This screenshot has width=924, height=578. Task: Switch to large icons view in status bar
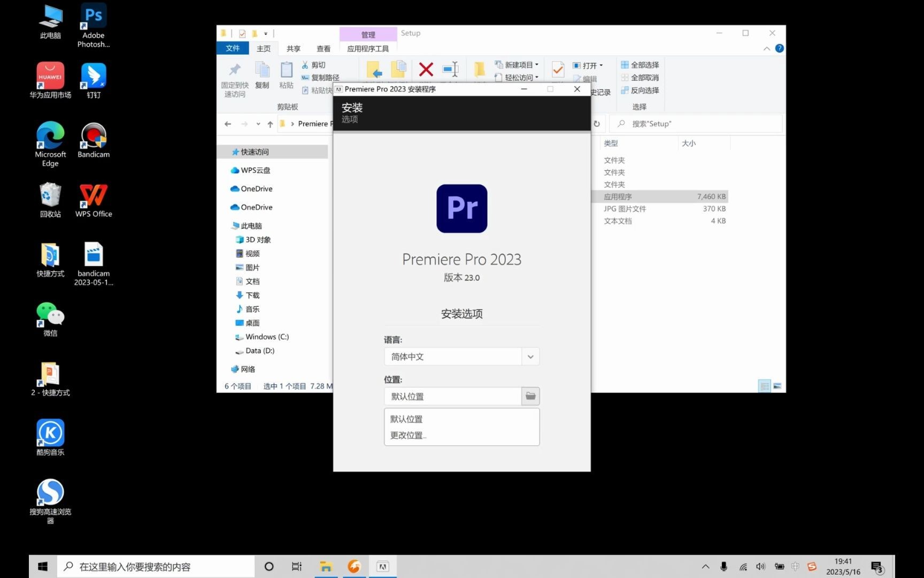(x=777, y=386)
